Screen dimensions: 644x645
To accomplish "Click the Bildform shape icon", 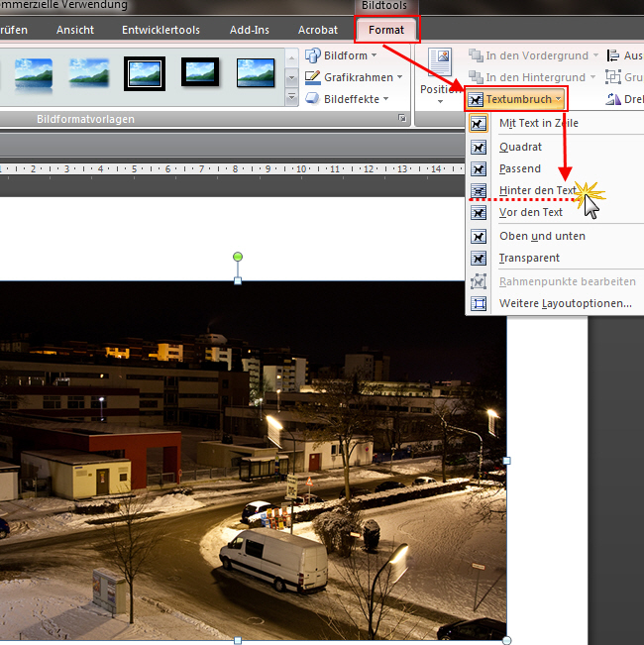I will [313, 55].
